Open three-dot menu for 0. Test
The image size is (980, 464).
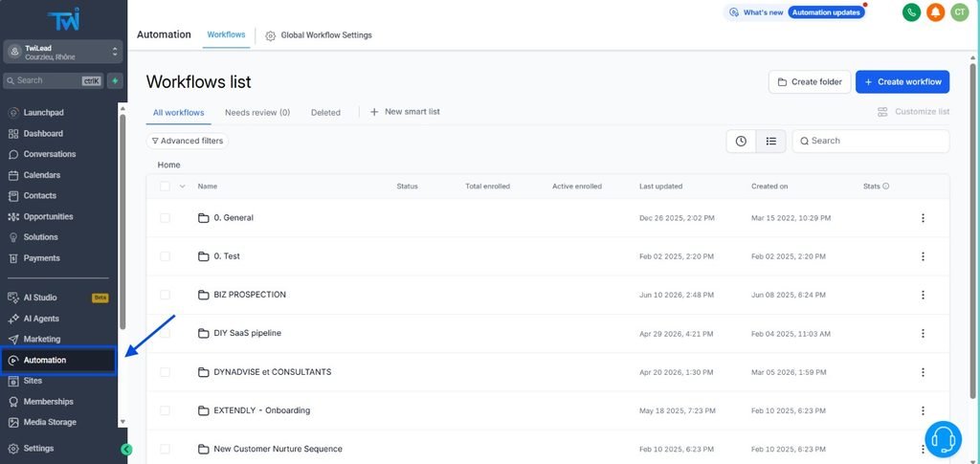(x=923, y=256)
